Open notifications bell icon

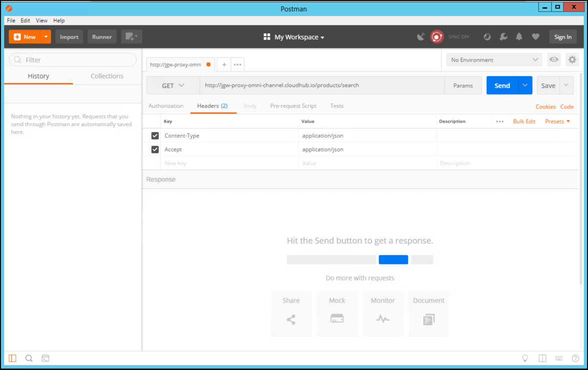pos(519,37)
